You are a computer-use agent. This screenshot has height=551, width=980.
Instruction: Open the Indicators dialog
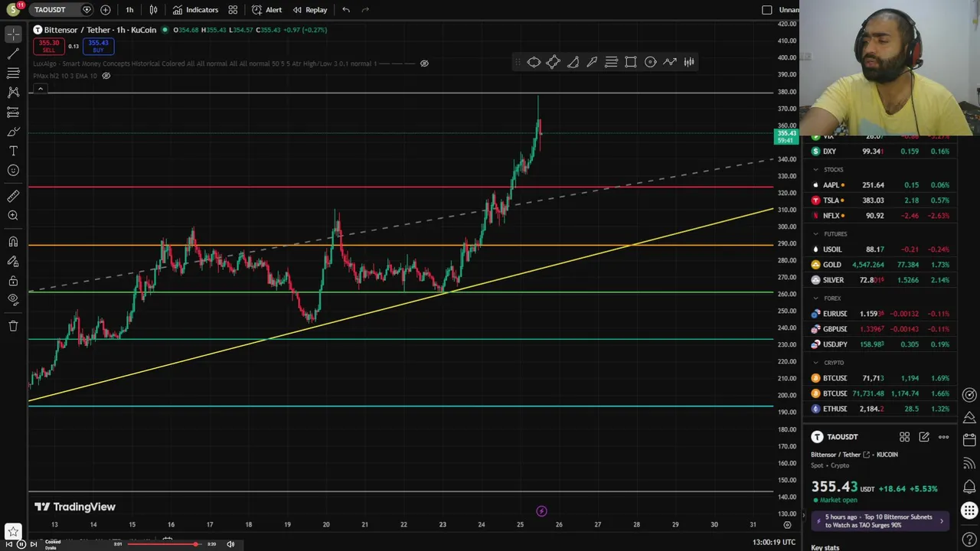[195, 10]
